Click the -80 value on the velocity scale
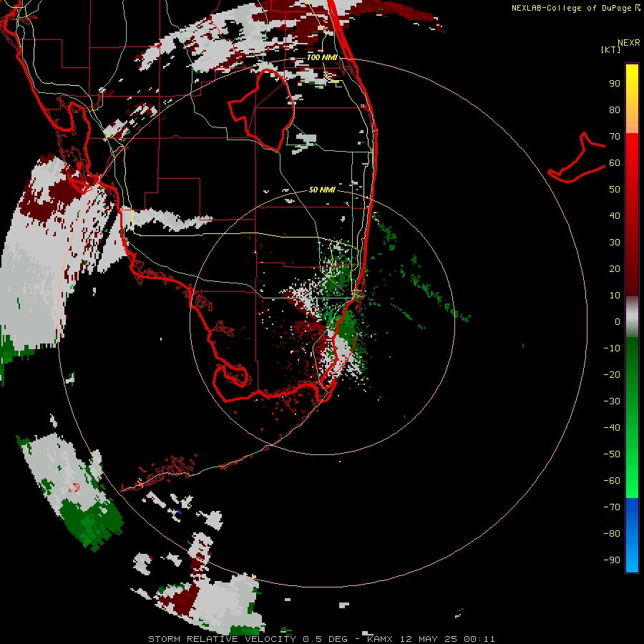Screen dimensions: 644x644 coord(612,534)
